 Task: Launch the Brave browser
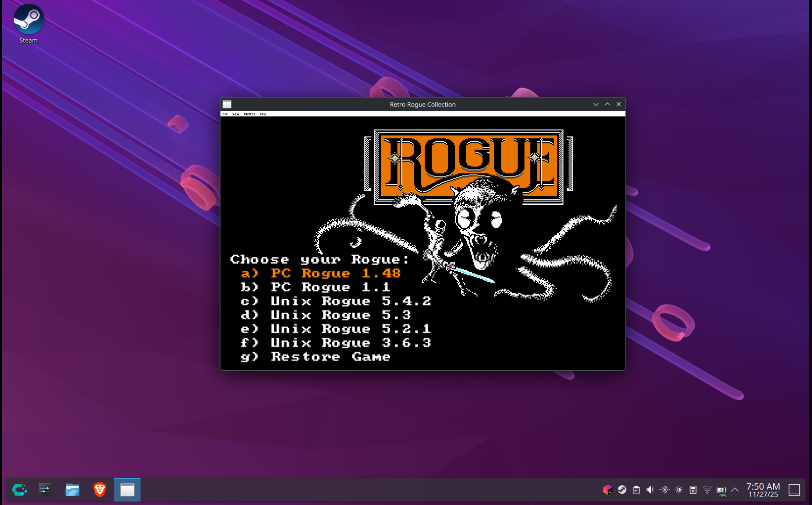pyautogui.click(x=100, y=490)
